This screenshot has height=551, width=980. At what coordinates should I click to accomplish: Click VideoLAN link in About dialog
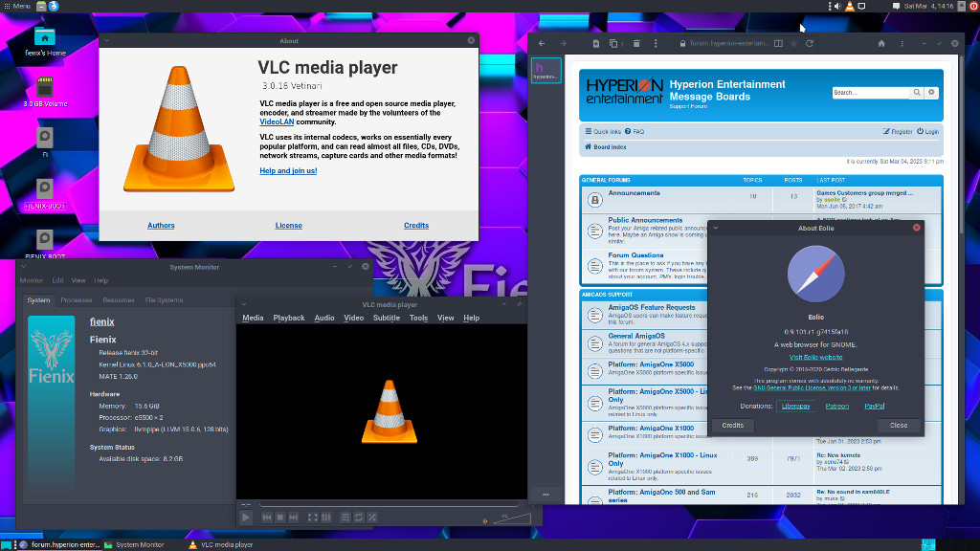coord(277,121)
